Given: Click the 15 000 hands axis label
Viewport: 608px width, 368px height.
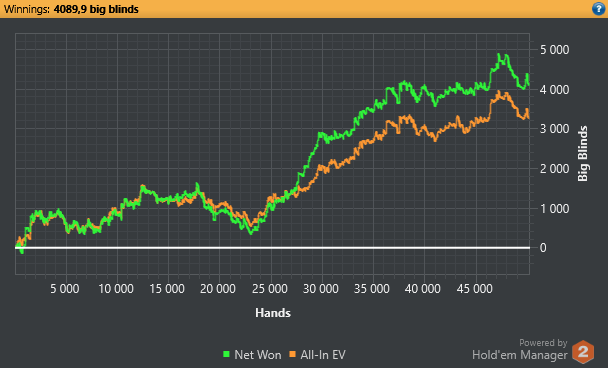Looking at the screenshot, I should tap(167, 289).
